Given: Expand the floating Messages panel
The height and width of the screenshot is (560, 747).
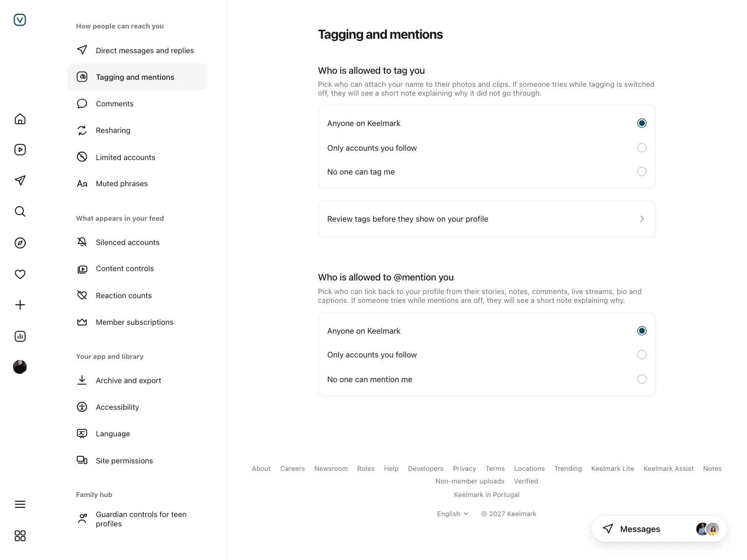Looking at the screenshot, I should pyautogui.click(x=659, y=529).
